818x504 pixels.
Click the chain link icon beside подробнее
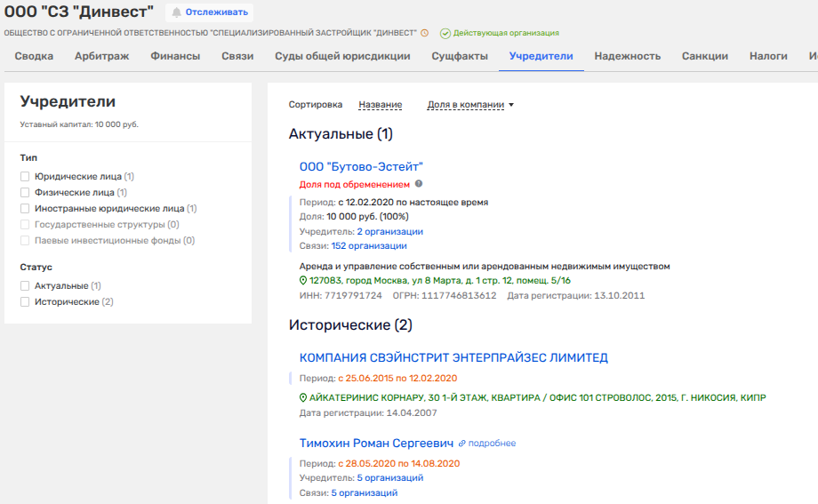(461, 443)
